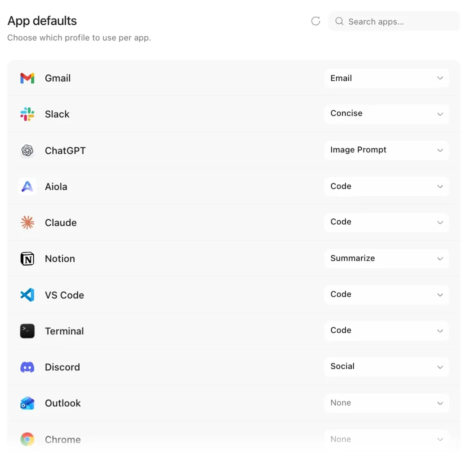Click the Outlook app icon
This screenshot has width=476, height=452.
click(27, 403)
